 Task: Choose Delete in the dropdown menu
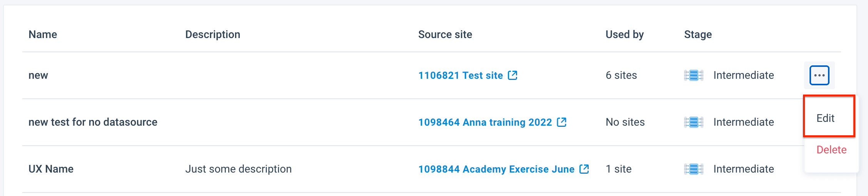[x=831, y=149]
